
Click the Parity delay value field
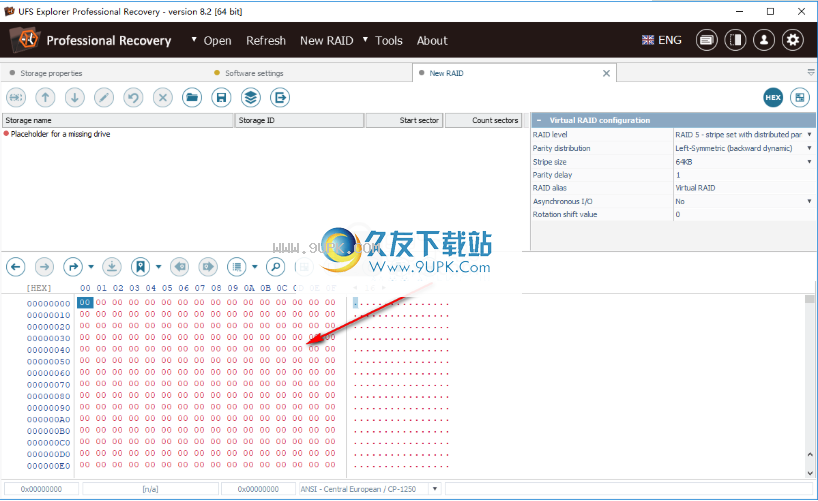[x=744, y=175]
